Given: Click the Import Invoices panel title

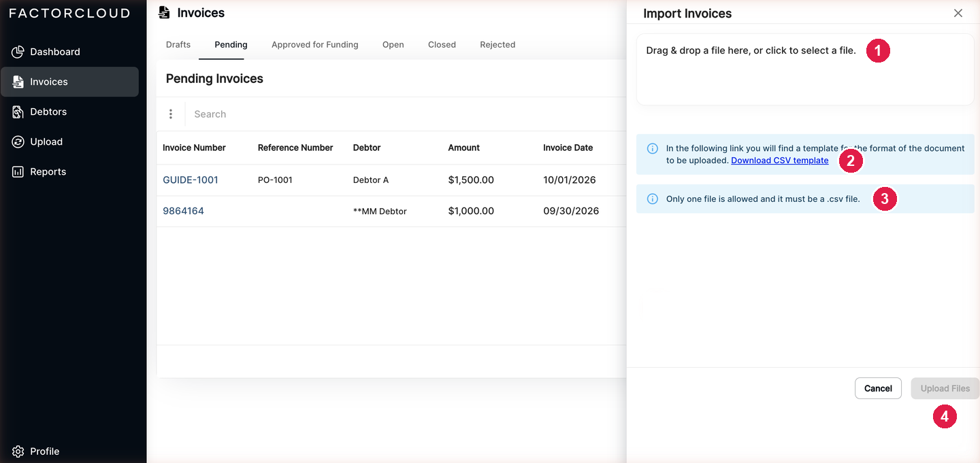Looking at the screenshot, I should point(687,14).
